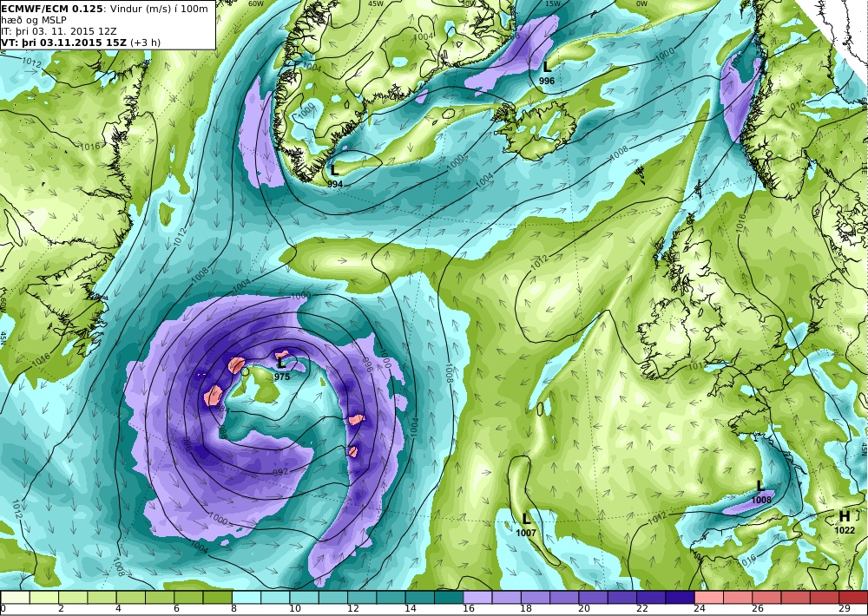Click legend value 18
The width and height of the screenshot is (868, 616).
527,609
